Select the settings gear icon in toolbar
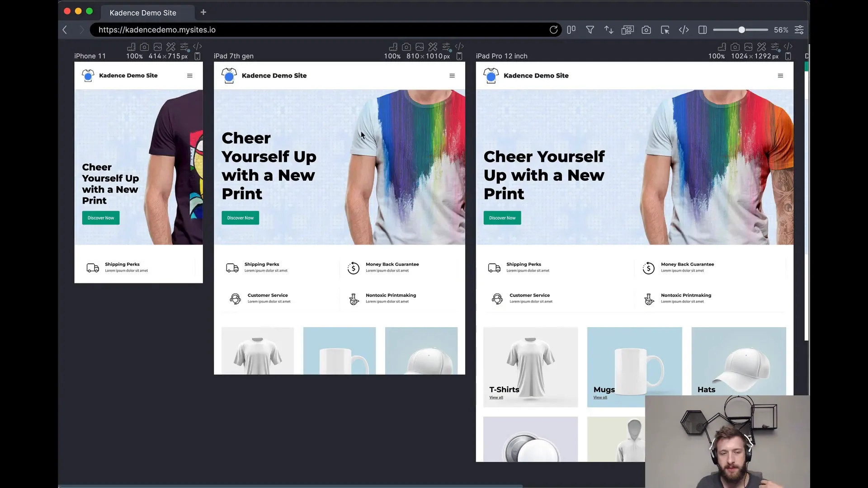The image size is (868, 488). tap(799, 30)
